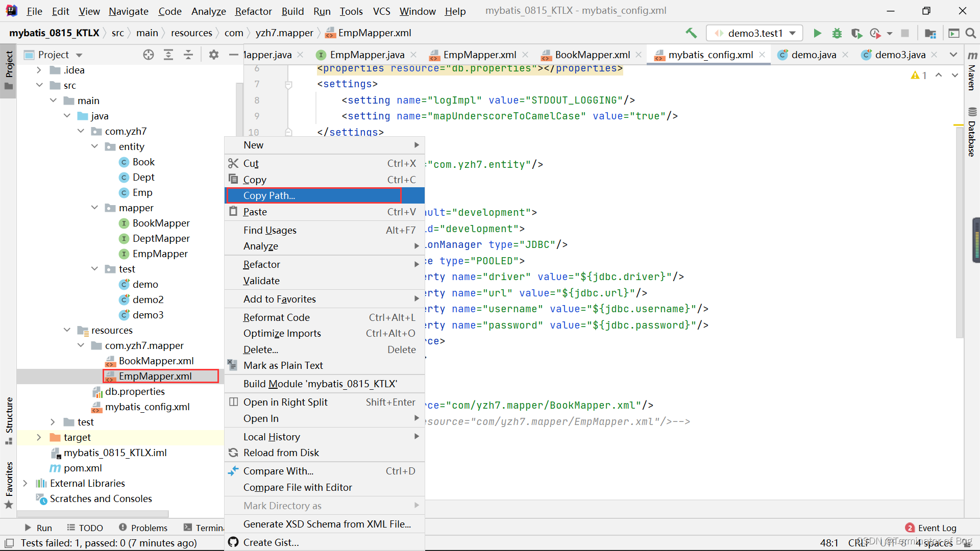Expand the .idea folder
The width and height of the screenshot is (980, 551).
click(x=39, y=70)
